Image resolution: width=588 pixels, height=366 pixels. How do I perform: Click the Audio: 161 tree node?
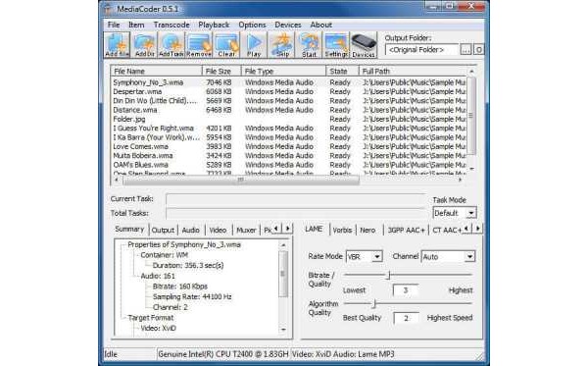click(x=158, y=276)
